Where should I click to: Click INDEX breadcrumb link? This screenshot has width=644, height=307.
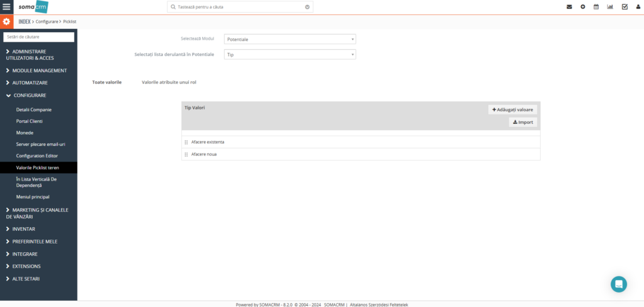tap(25, 21)
